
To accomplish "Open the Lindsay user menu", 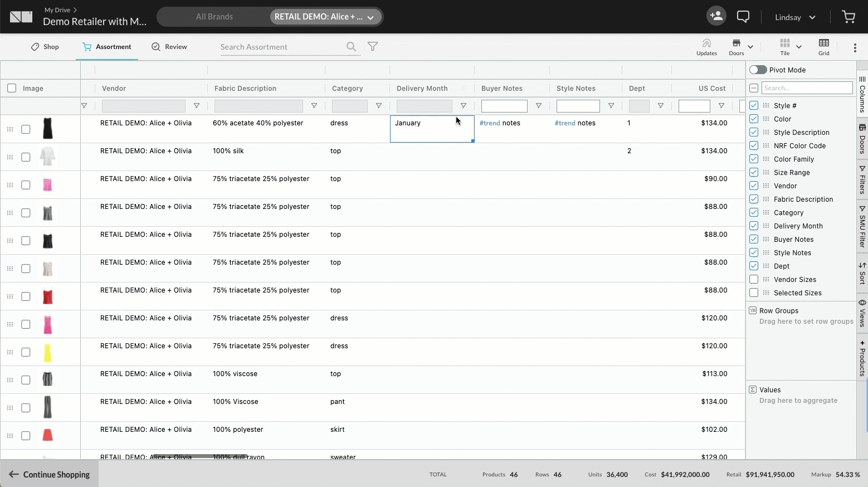I will tap(795, 17).
